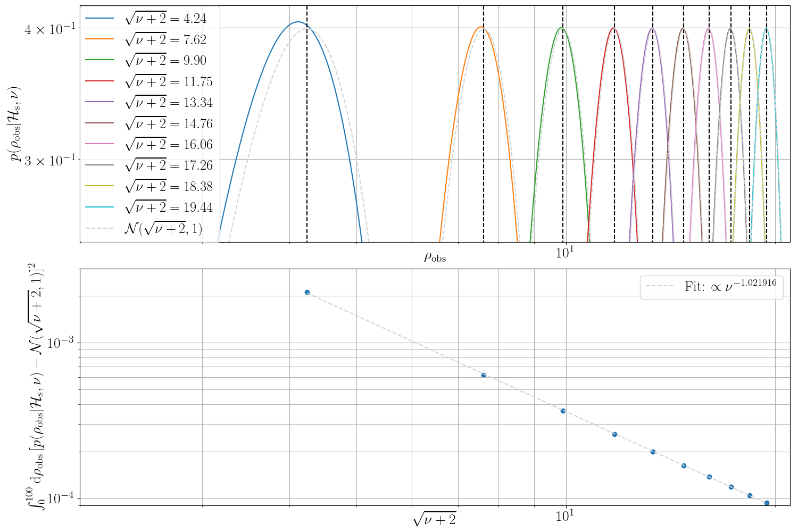Click the 10⁻³ tick label on bottom plot
The height and width of the screenshot is (532, 798).
61,343
